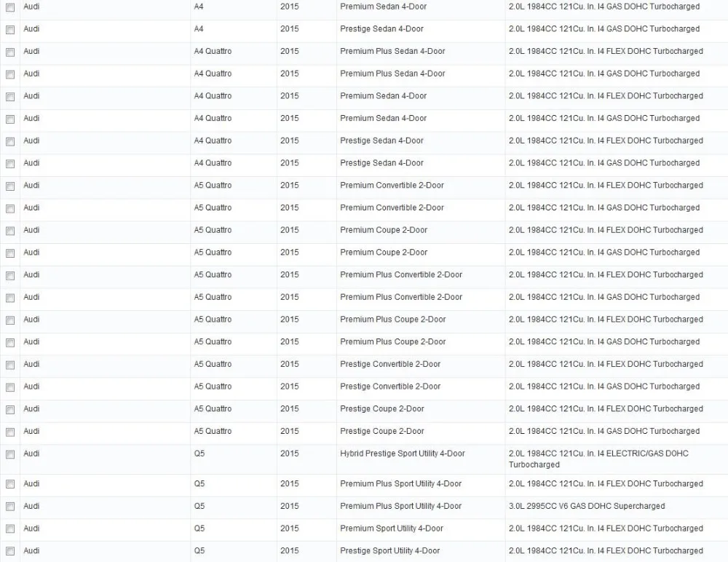Enable checkbox for A5 Premium Coupe FLEX
The width and height of the screenshot is (728, 562).
tap(10, 231)
